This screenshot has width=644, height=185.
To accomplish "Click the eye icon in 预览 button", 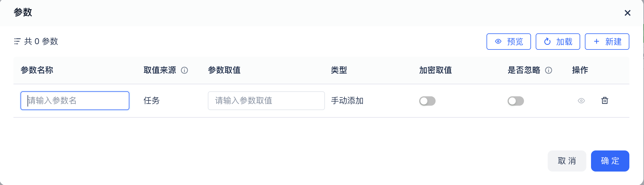I will tap(498, 42).
